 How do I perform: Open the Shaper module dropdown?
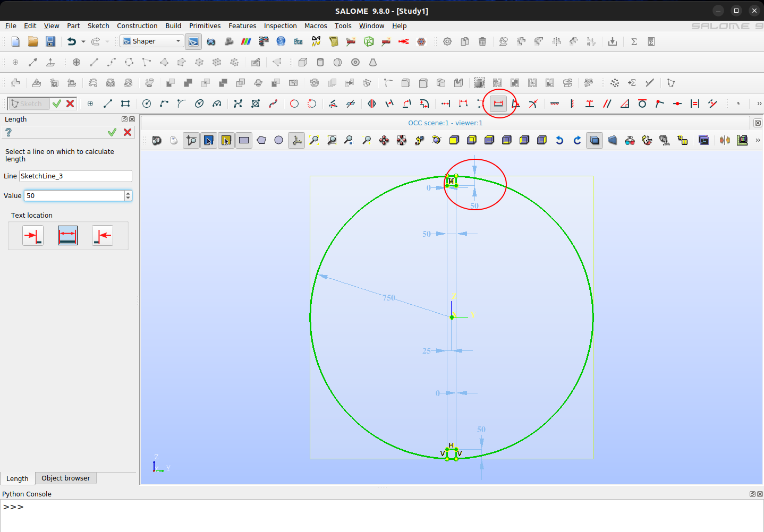coord(151,41)
